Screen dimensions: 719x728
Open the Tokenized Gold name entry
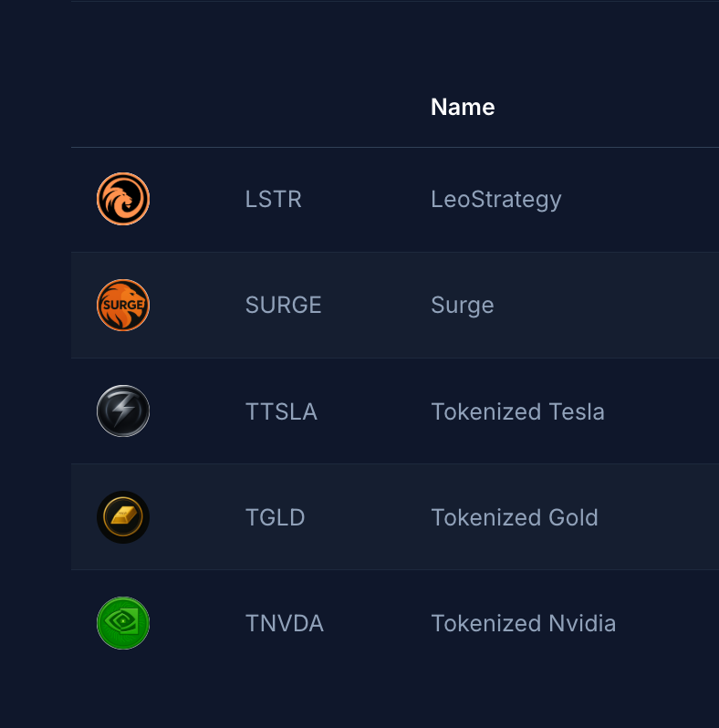point(514,517)
